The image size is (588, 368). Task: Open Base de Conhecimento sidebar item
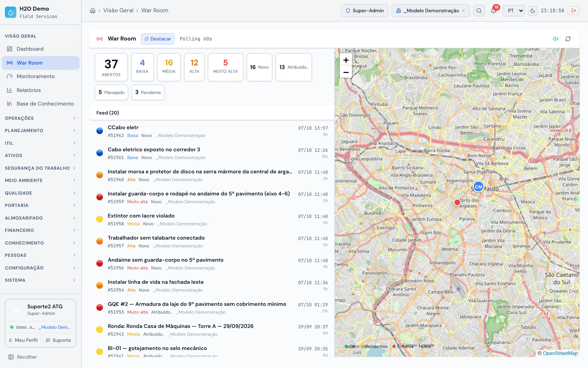[41, 104]
